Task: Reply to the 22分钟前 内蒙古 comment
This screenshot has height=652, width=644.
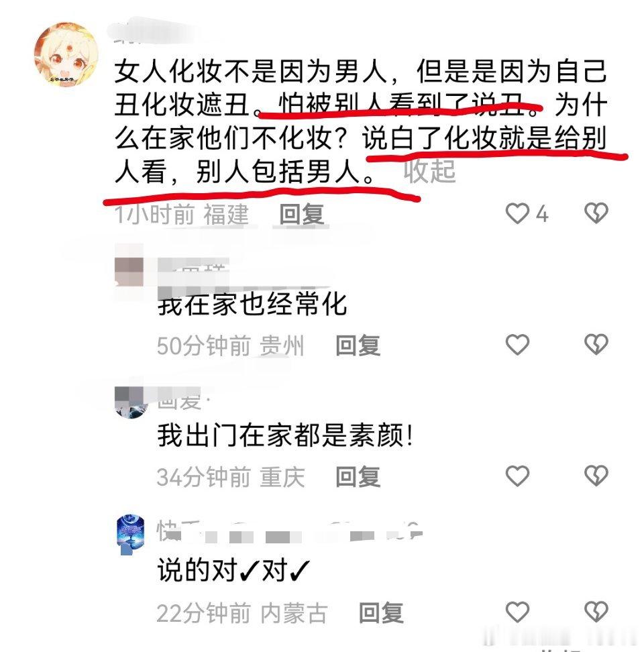Action: tap(381, 613)
